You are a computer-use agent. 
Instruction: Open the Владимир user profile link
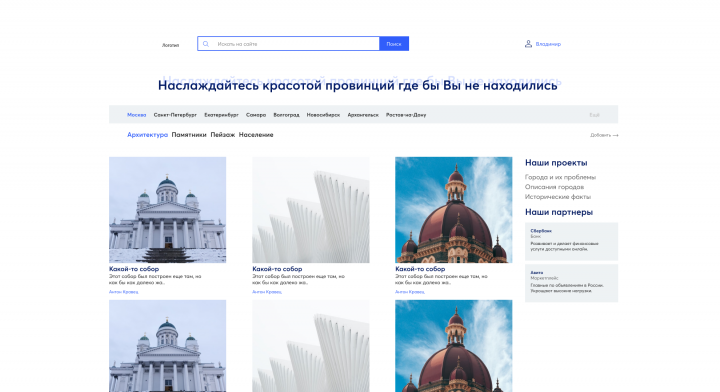(548, 44)
